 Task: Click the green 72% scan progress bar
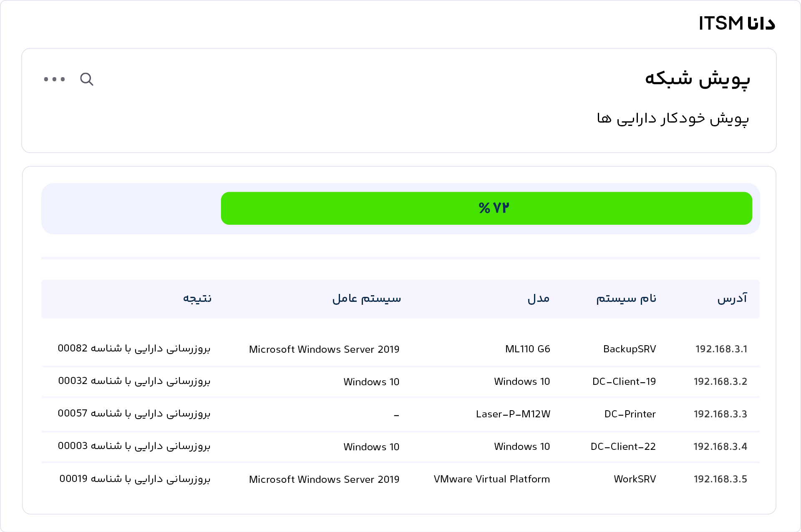[486, 208]
